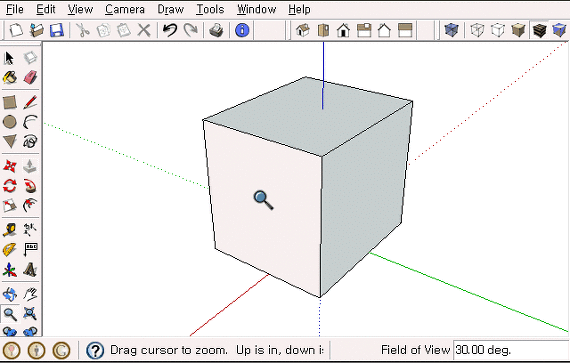Select the Scale tool
This screenshot has width=570, height=363.
(x=10, y=205)
